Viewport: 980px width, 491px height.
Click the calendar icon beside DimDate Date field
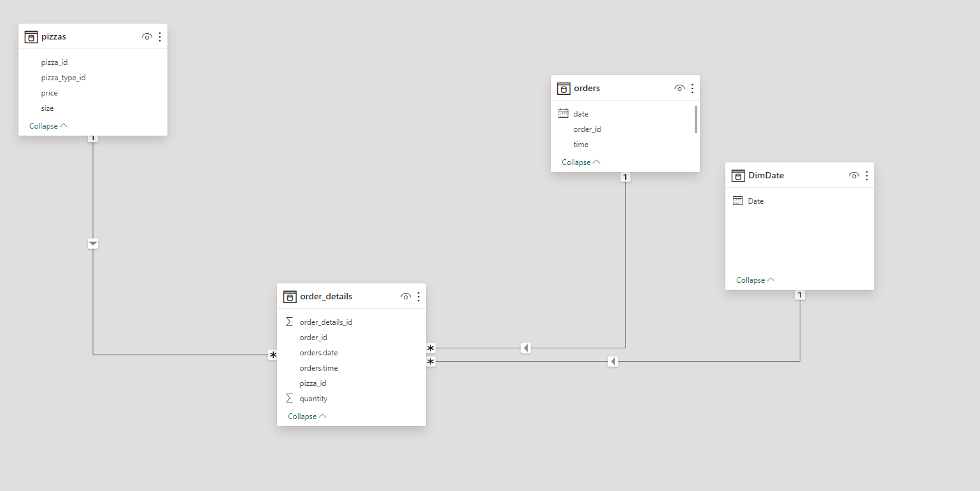(x=738, y=201)
